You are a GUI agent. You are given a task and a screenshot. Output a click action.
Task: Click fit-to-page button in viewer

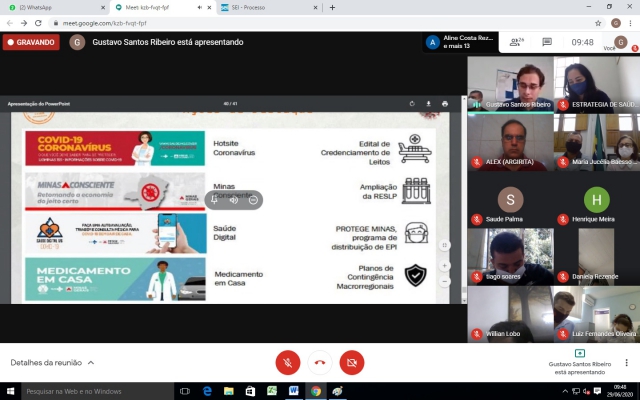pos(444,245)
